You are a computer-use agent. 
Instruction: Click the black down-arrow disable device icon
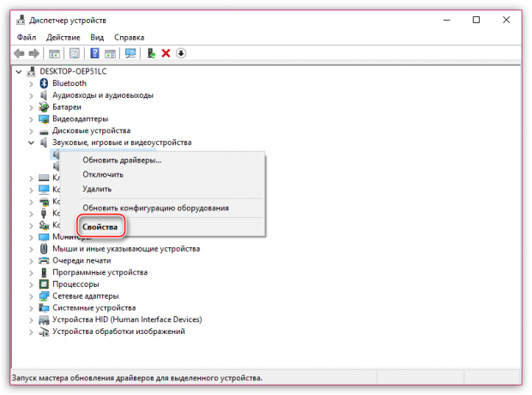(x=181, y=53)
